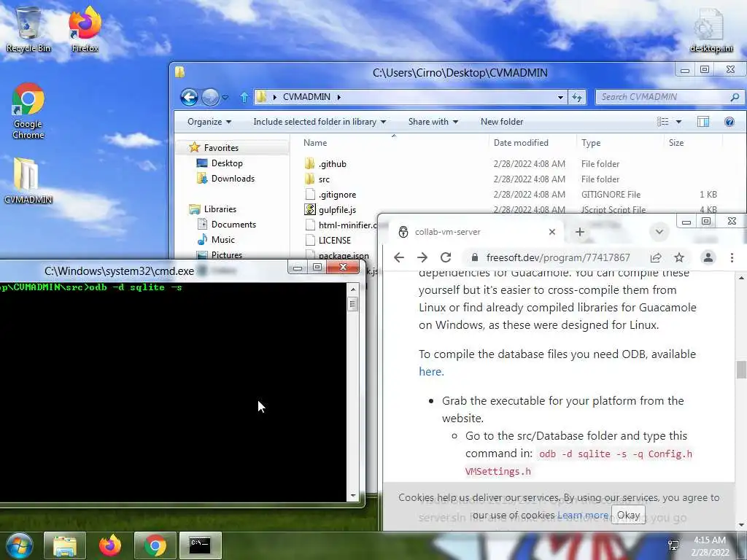Open the Windows Start menu

[18, 545]
